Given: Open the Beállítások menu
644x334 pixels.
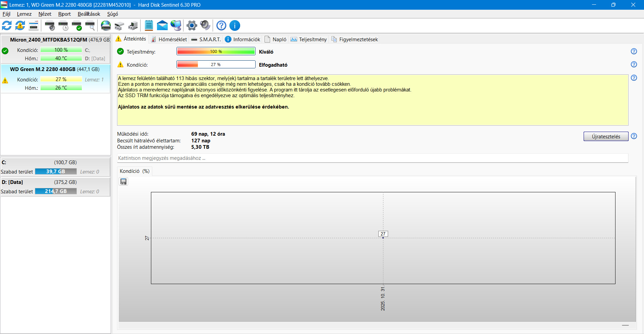Looking at the screenshot, I should coord(89,14).
